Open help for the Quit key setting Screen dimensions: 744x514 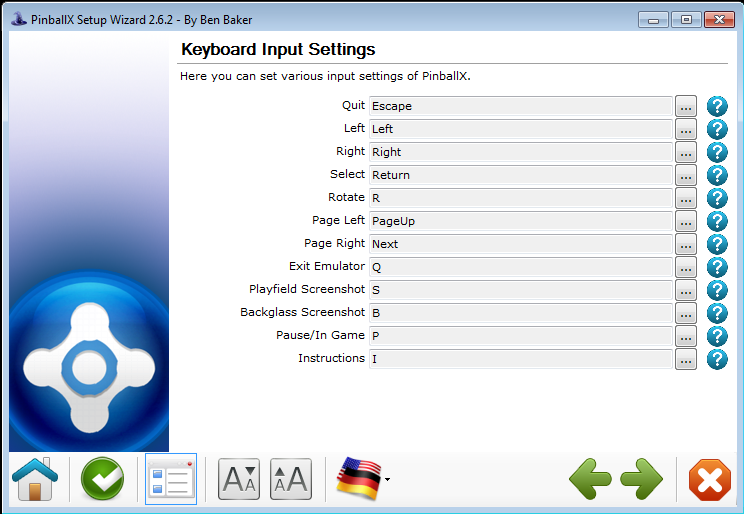(x=717, y=106)
